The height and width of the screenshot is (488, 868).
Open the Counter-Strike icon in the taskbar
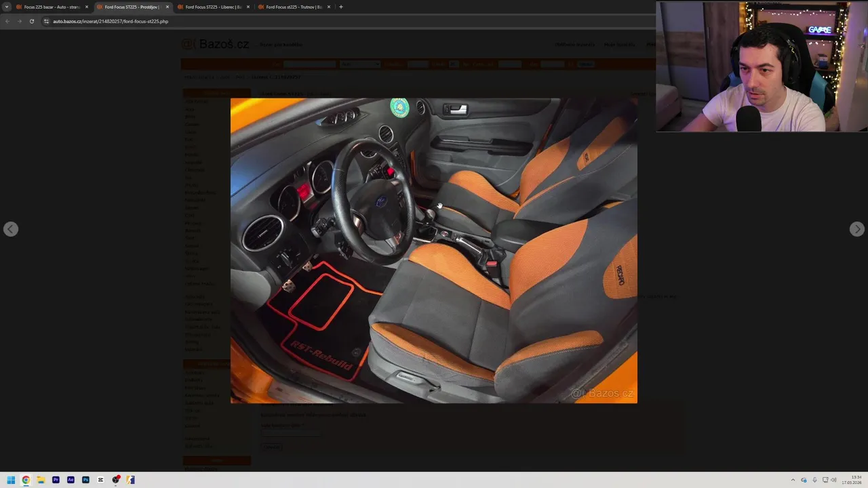coord(131,480)
